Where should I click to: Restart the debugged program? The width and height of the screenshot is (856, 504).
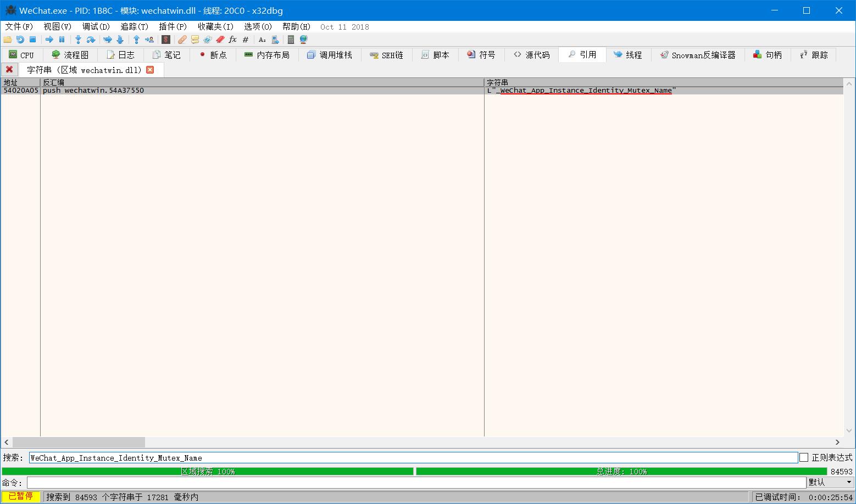click(x=20, y=40)
